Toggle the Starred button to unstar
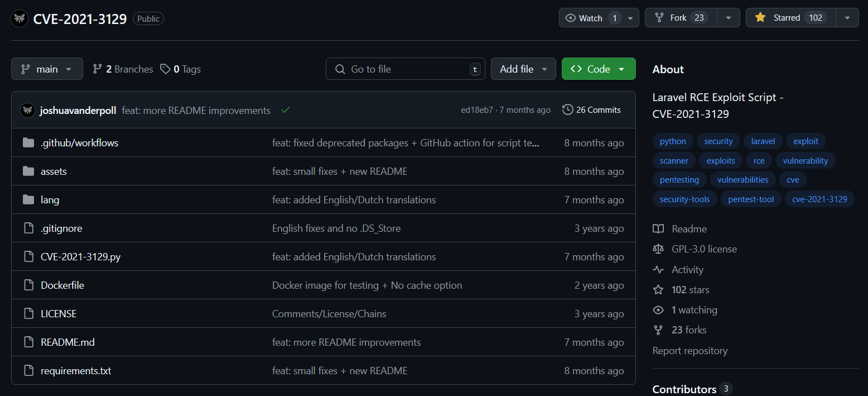 coord(791,18)
